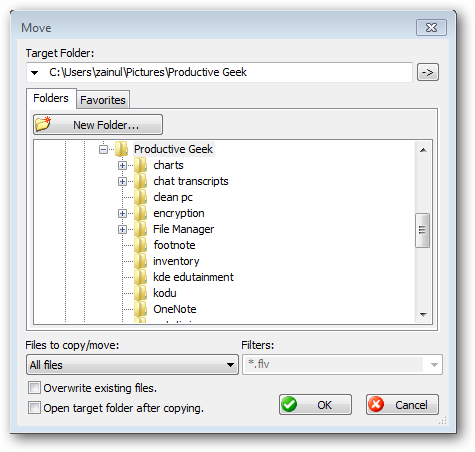This screenshot has width=475, height=452.
Task: Click the charts folder icon
Action: pyautogui.click(x=141, y=165)
